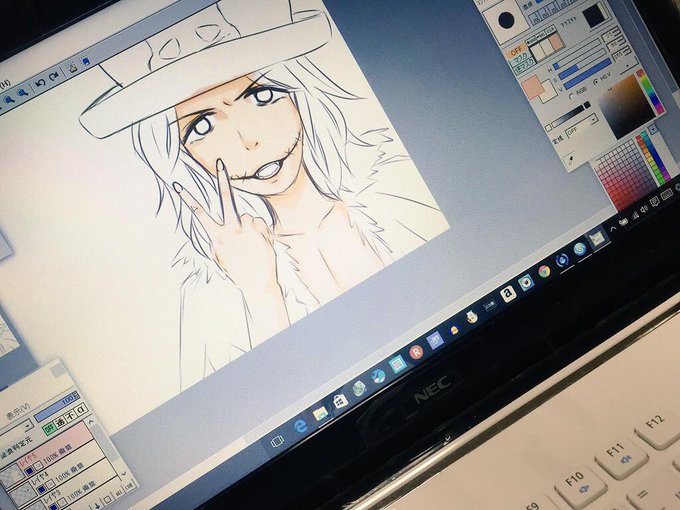
Task: Click the cream background color swatch
Action: tap(547, 92)
